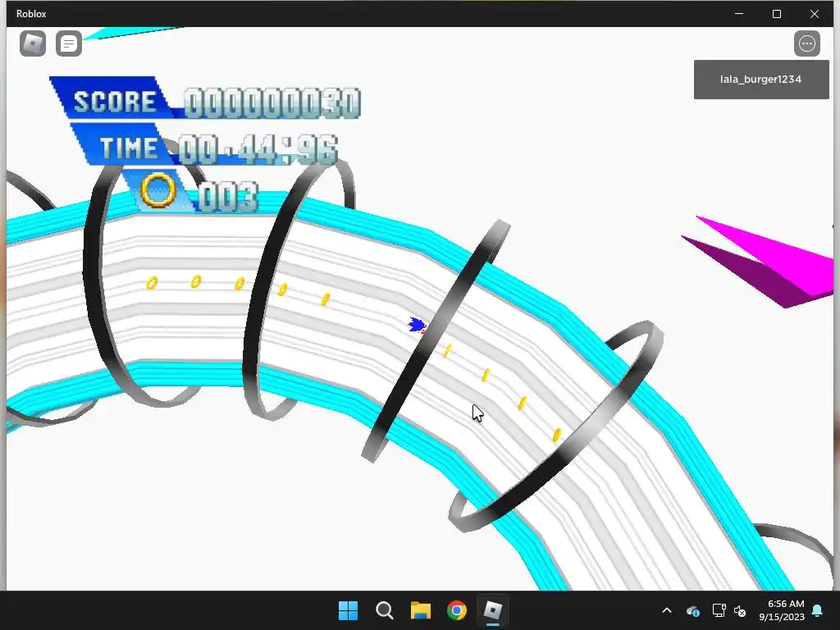Open the three-dots more options button

coord(807,43)
